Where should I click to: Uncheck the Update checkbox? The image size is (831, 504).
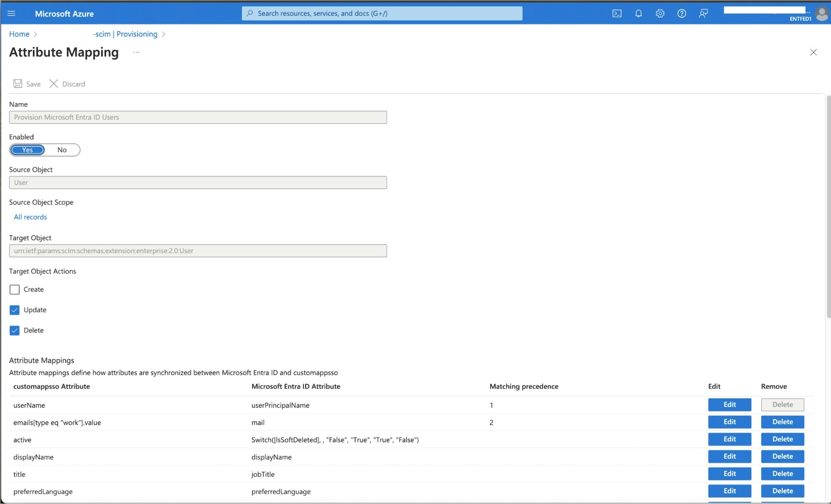pos(15,310)
